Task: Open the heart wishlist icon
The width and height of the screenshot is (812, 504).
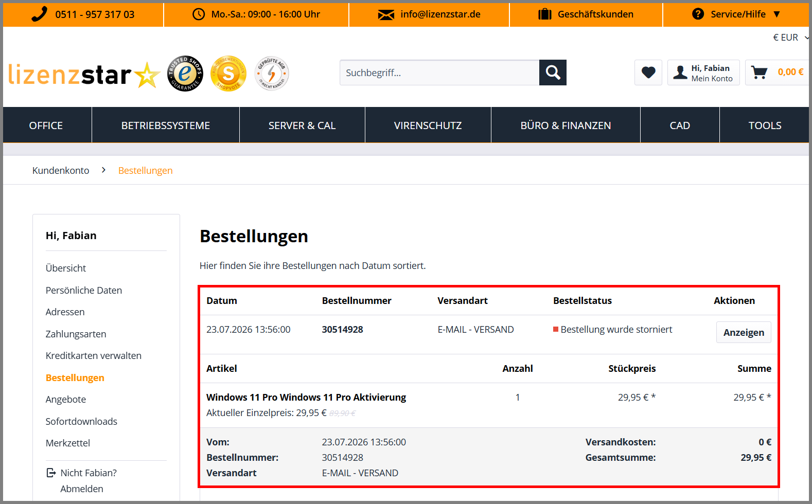Action: coord(648,73)
